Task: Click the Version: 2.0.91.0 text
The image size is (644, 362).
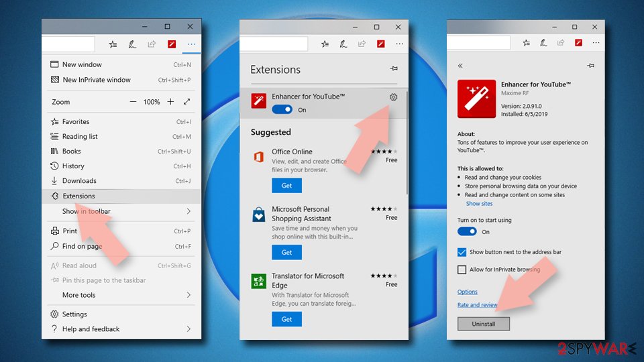Action: (521, 106)
